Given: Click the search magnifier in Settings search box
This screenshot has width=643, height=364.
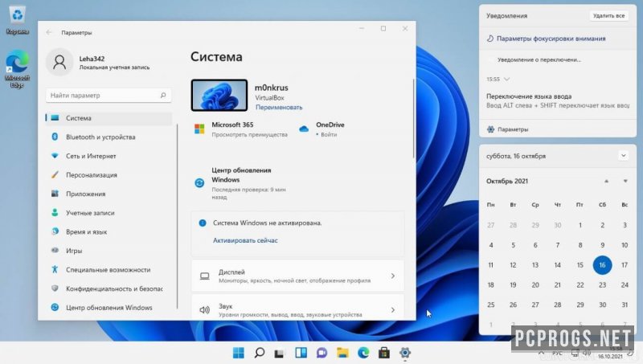Looking at the screenshot, I should 163,95.
